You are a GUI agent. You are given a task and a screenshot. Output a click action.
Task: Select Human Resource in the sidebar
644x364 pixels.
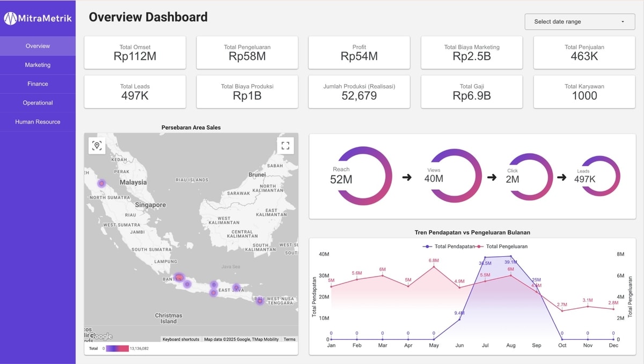coord(38,122)
